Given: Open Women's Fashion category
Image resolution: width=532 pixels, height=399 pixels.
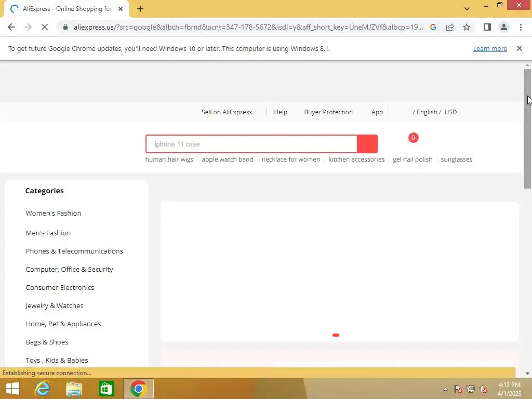Looking at the screenshot, I should click(x=54, y=213).
